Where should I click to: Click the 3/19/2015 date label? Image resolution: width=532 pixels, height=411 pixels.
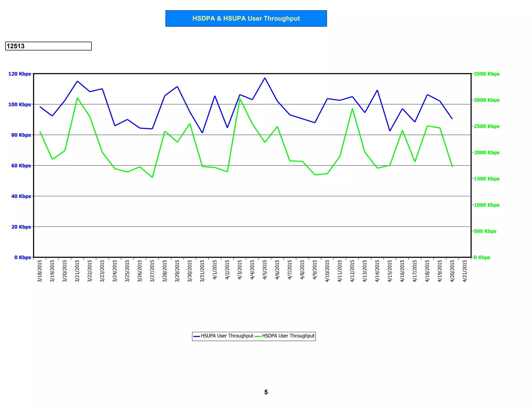52,271
